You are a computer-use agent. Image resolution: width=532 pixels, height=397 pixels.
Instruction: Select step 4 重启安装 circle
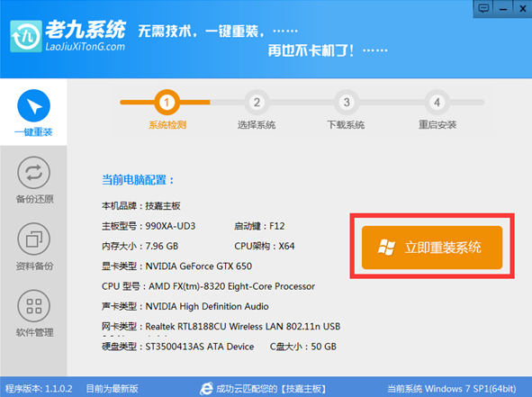pyautogui.click(x=437, y=102)
